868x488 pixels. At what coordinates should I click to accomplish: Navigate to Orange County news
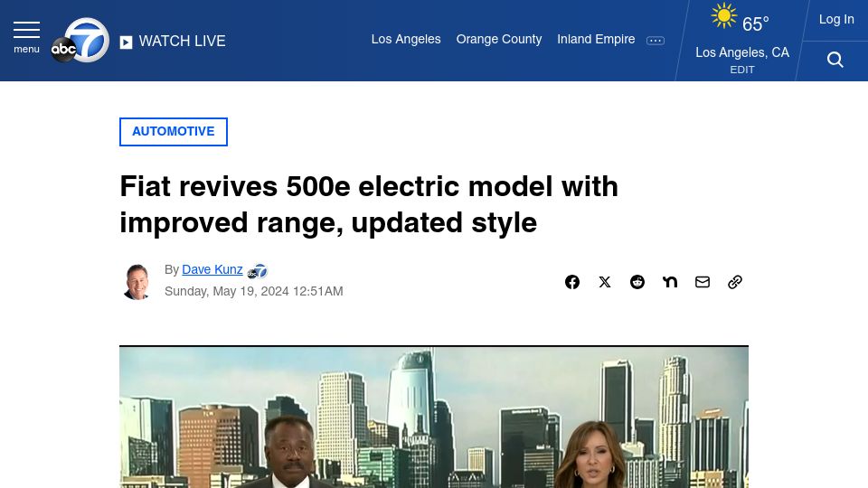coord(499,39)
